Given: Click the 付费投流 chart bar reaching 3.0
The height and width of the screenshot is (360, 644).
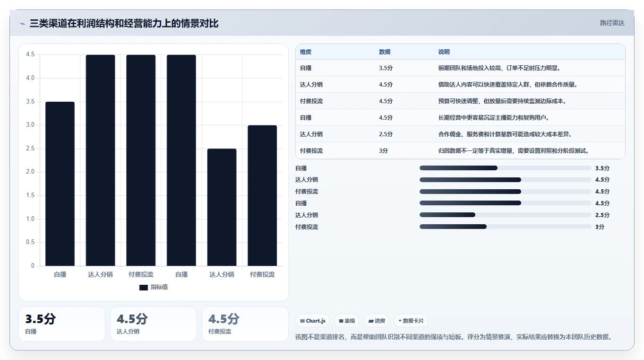Looking at the screenshot, I should [x=262, y=195].
